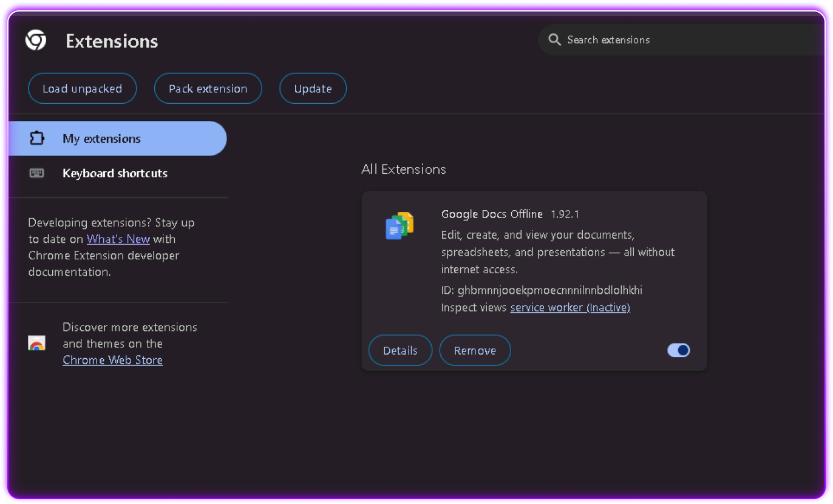Remove the Google Docs Offline extension
The height and width of the screenshot is (504, 833).
click(x=475, y=350)
